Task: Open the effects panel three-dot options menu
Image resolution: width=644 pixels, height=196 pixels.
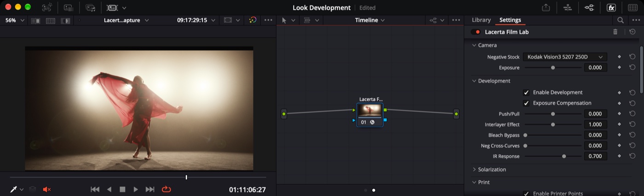Action: pos(636,20)
